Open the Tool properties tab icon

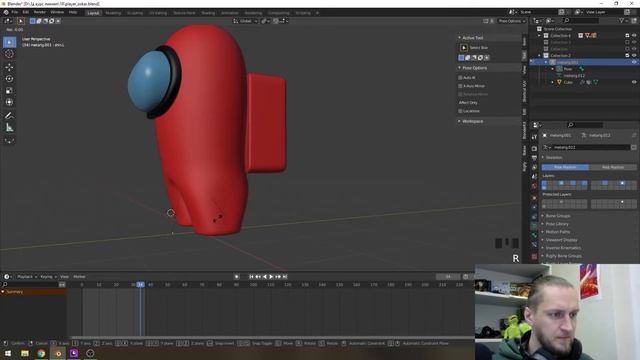point(534,137)
